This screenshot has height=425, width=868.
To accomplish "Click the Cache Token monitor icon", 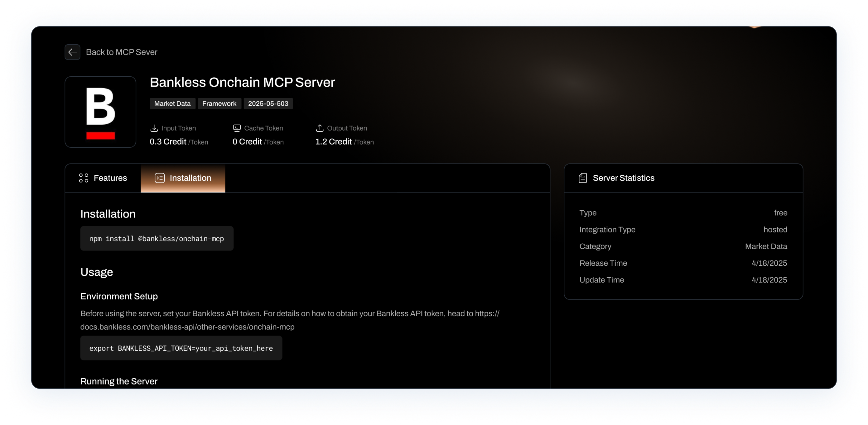I will [237, 128].
